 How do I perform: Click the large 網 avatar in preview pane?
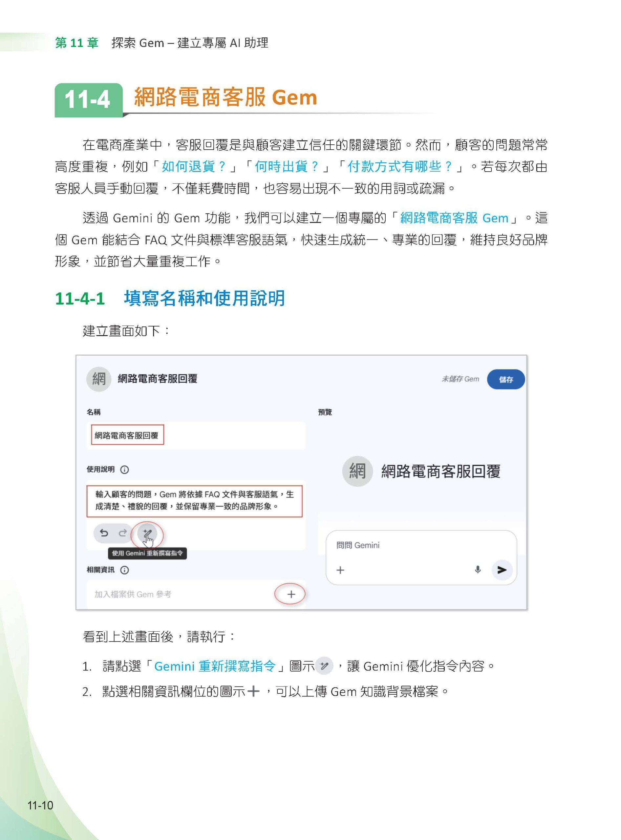click(357, 471)
